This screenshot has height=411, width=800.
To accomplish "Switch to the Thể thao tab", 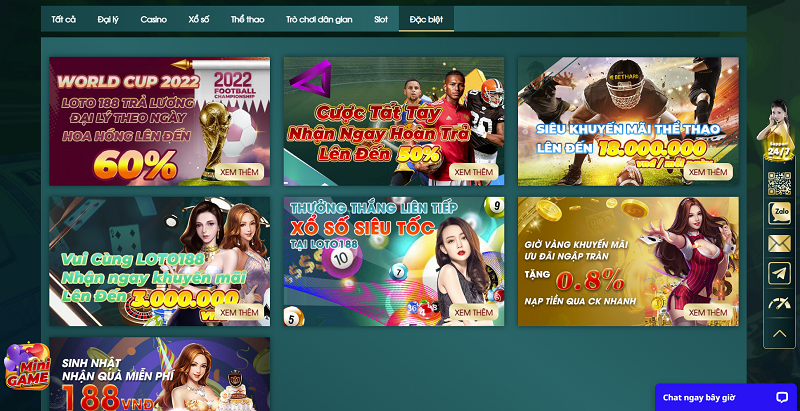I will click(x=247, y=19).
